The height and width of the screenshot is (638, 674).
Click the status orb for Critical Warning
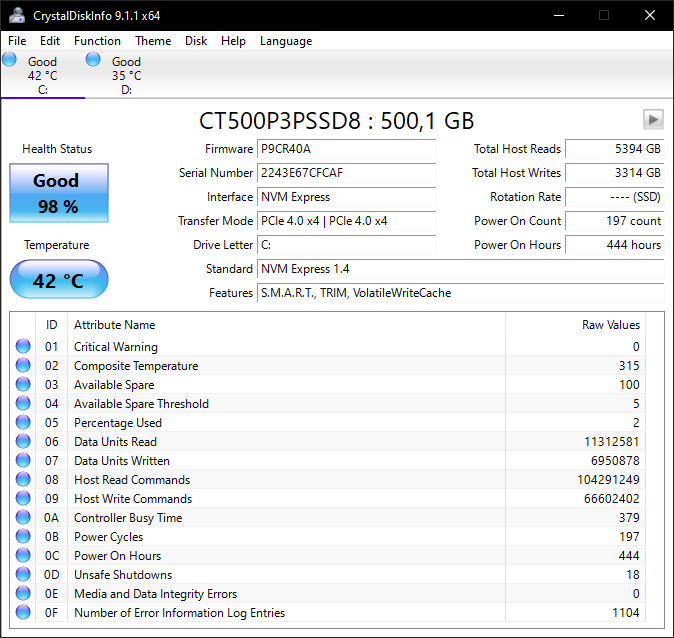(23, 346)
